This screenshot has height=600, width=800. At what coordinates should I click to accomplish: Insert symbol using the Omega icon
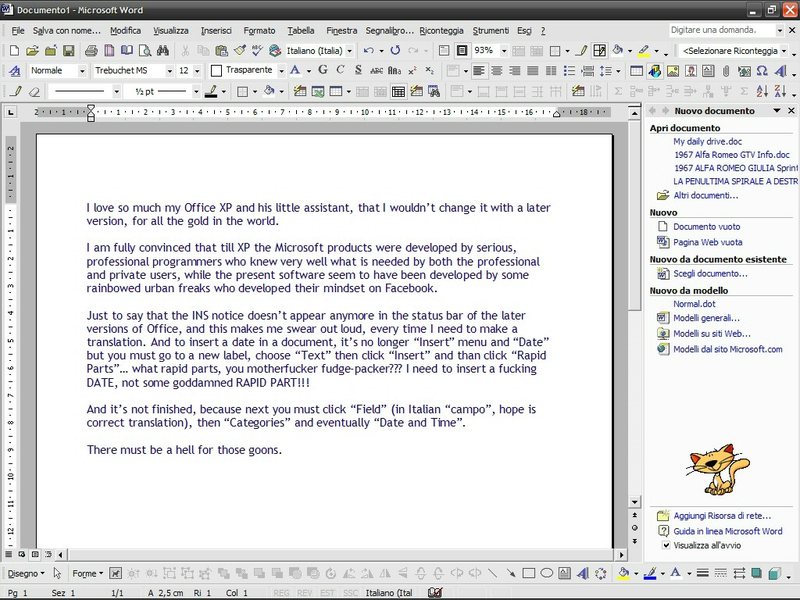click(x=762, y=70)
